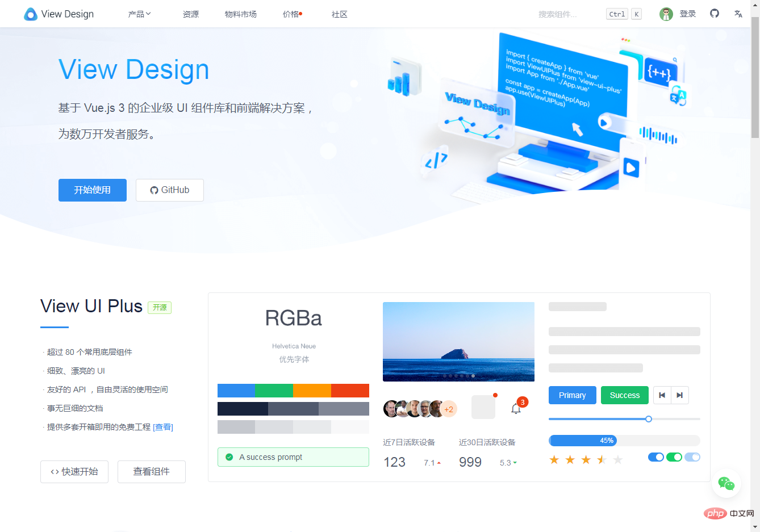Click the half-filled fourth rating star
Image resolution: width=760 pixels, height=532 pixels.
(x=602, y=459)
